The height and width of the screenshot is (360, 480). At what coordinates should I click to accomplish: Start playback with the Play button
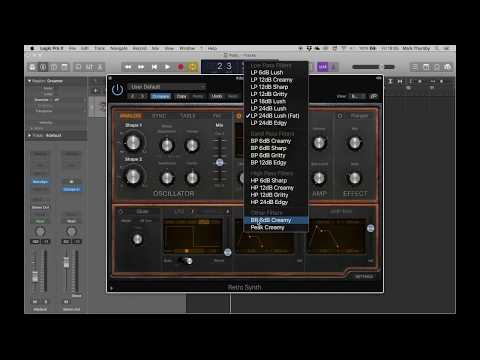pos(167,67)
